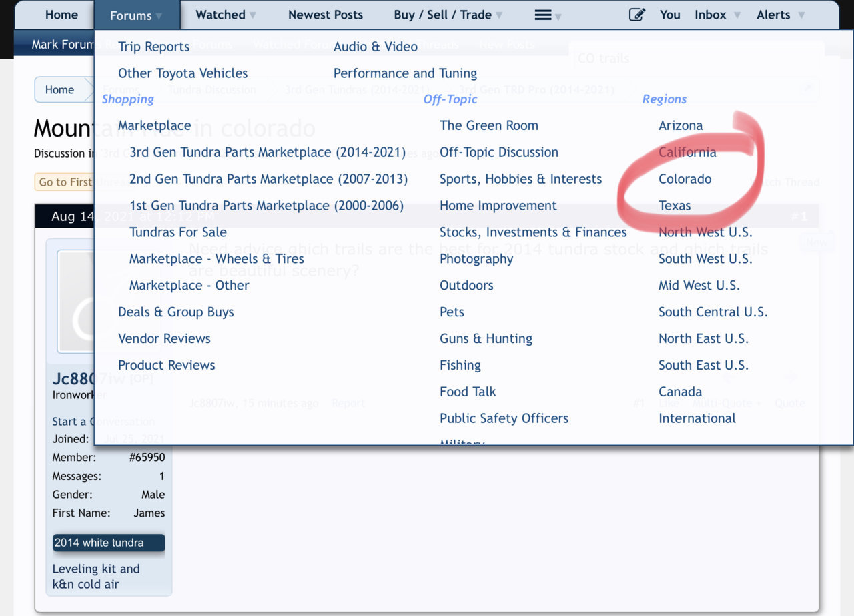Screen dimensions: 854x616
Task: Click the Home breadcrumb link
Action: [59, 90]
